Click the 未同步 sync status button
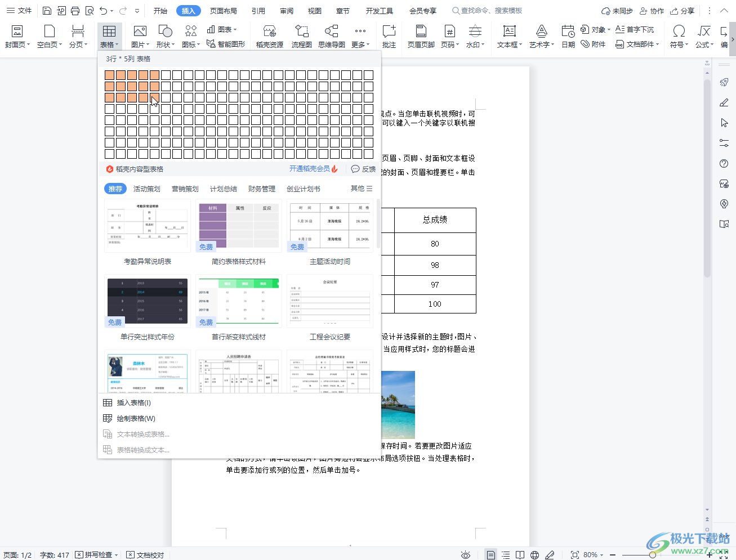Image resolution: width=736 pixels, height=560 pixels. click(x=617, y=11)
